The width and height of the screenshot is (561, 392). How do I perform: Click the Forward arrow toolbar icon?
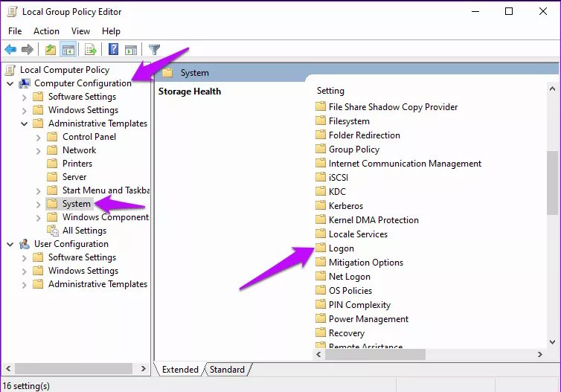coord(28,49)
